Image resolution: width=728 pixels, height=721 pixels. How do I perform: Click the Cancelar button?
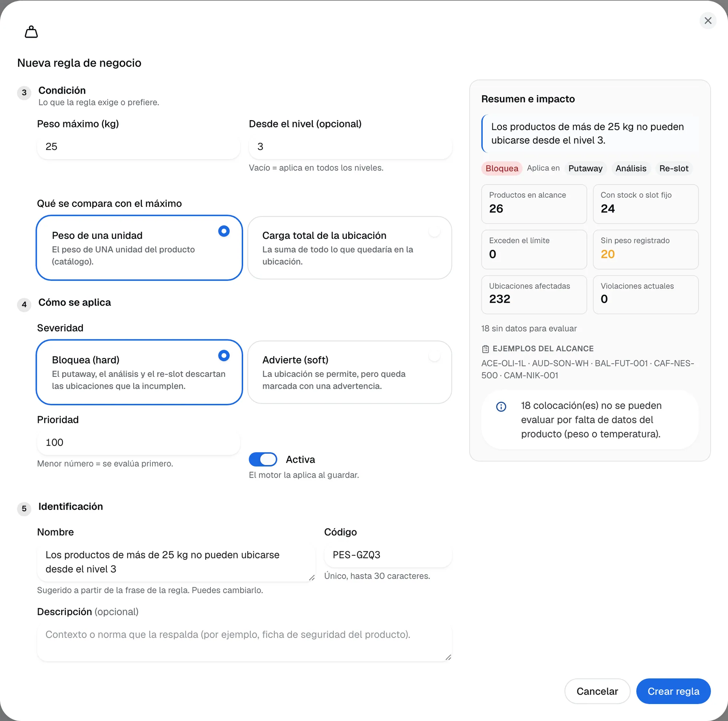(x=597, y=691)
